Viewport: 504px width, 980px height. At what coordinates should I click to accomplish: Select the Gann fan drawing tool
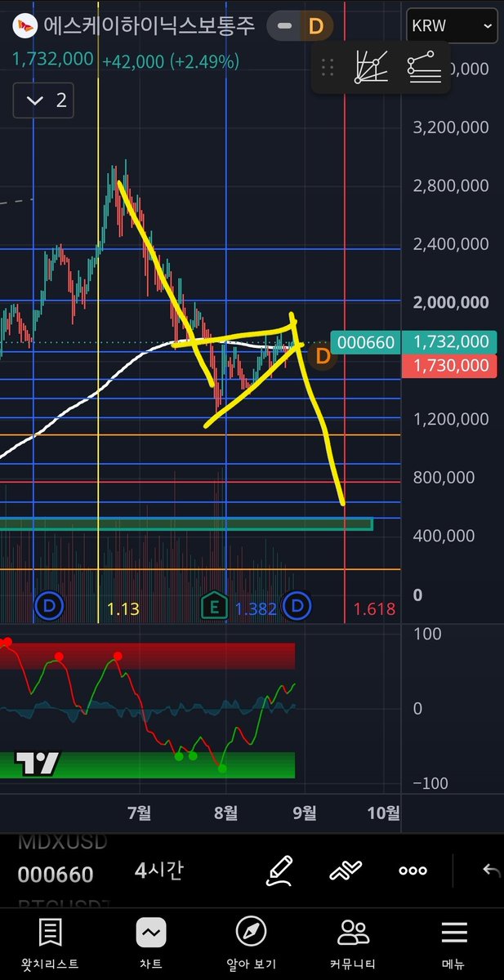[x=372, y=67]
